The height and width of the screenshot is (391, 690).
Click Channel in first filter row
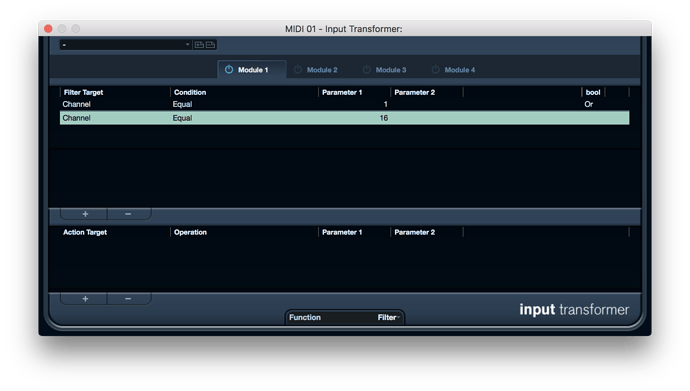tap(77, 104)
